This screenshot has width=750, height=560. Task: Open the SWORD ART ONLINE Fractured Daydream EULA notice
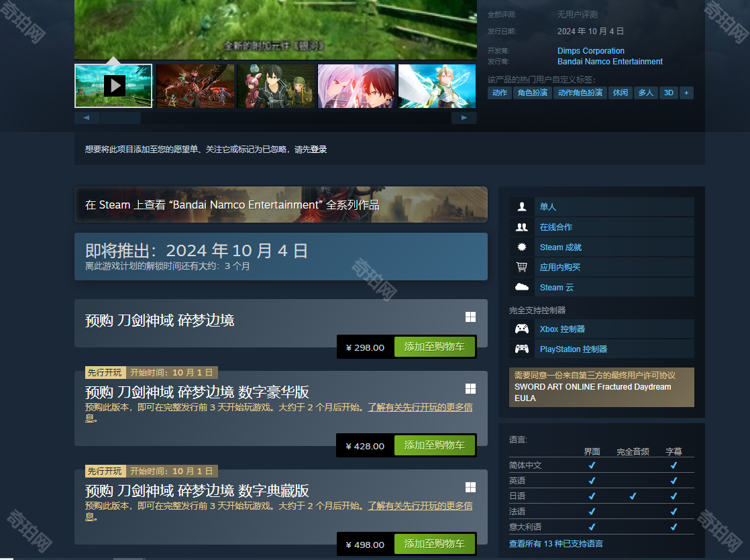pos(601,388)
